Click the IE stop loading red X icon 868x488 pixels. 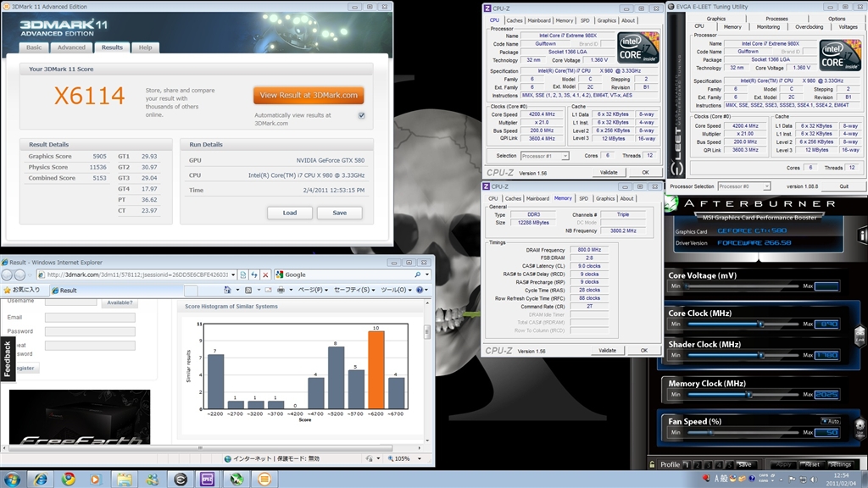pyautogui.click(x=266, y=275)
